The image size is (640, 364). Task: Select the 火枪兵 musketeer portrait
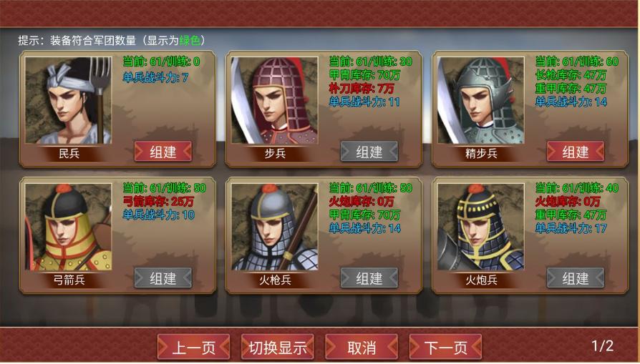(x=275, y=227)
